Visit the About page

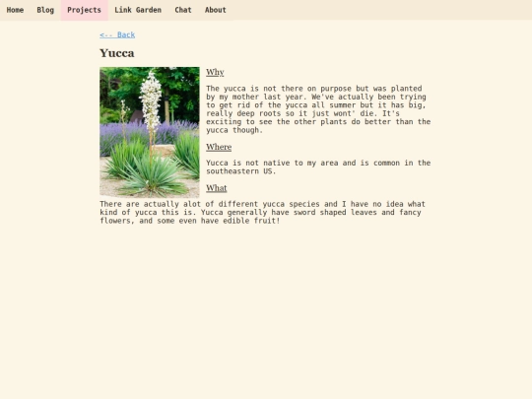[216, 10]
